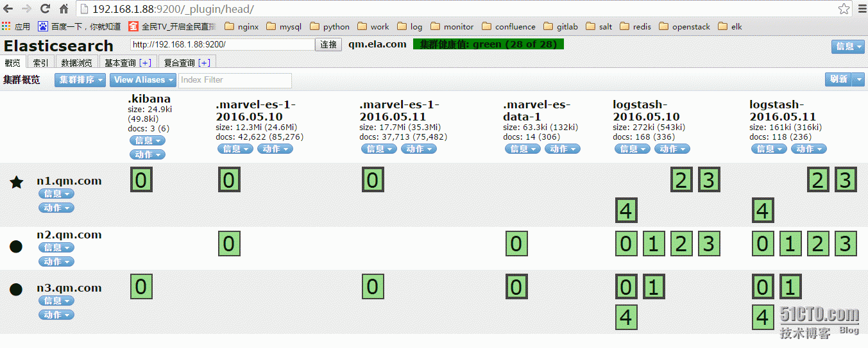
Task: Open the 集群排序 dropdown
Action: pos(80,79)
